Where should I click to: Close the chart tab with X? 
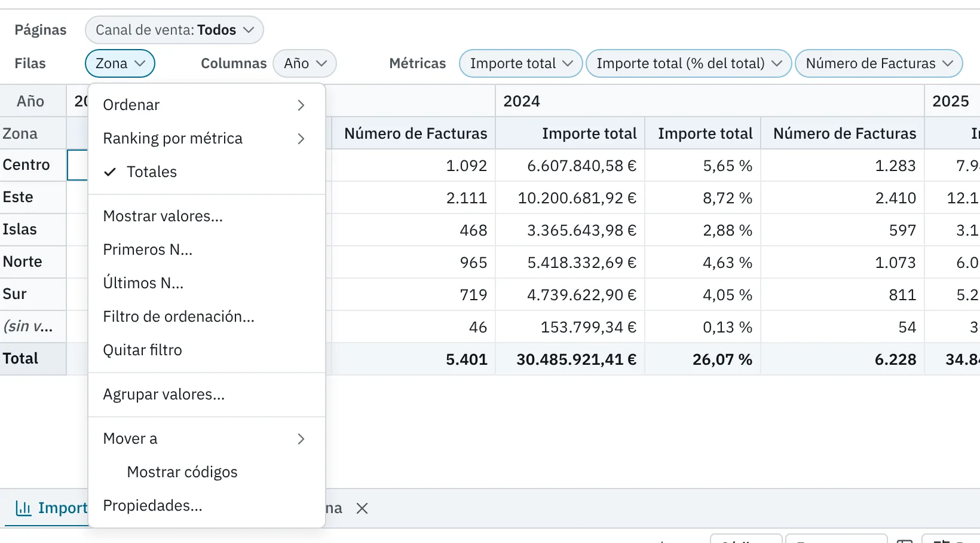pos(362,508)
